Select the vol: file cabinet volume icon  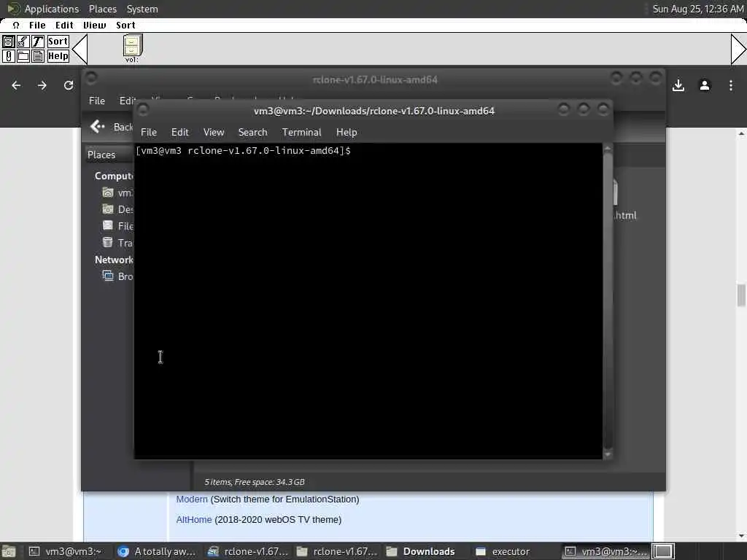[133, 49]
